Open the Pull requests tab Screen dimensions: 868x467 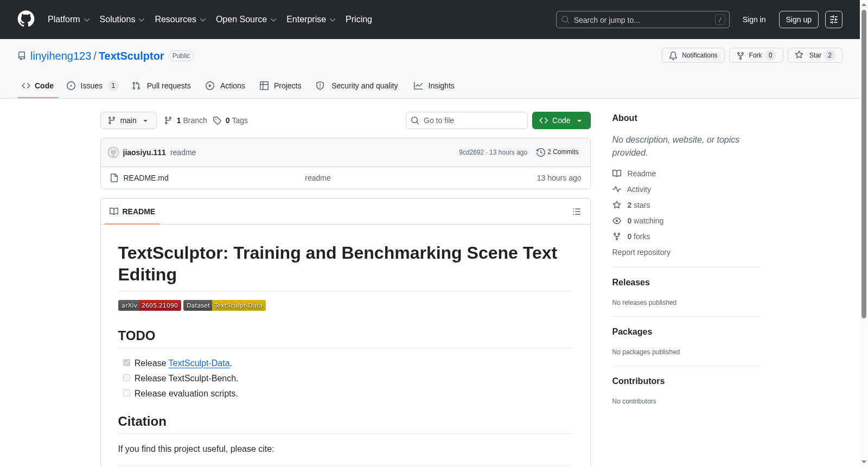(162, 86)
